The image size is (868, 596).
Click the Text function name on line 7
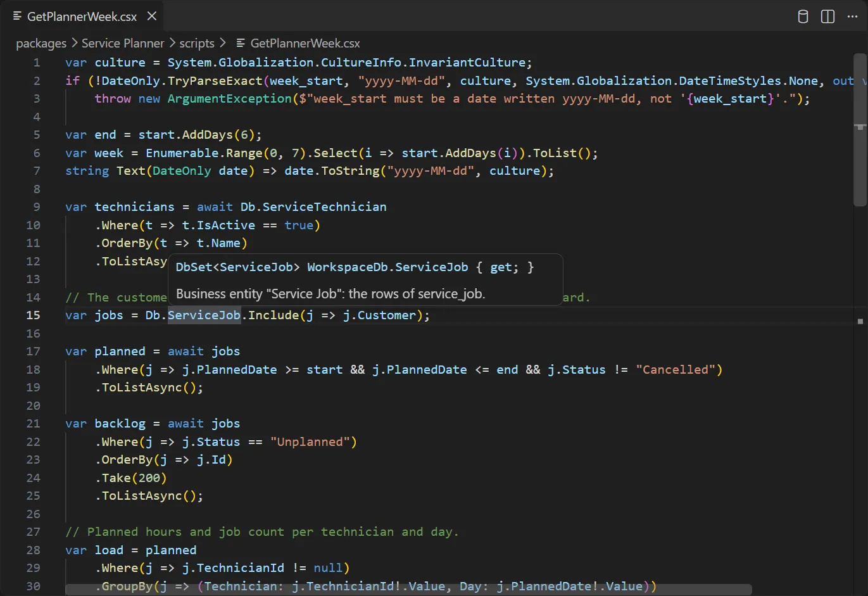[x=131, y=171]
